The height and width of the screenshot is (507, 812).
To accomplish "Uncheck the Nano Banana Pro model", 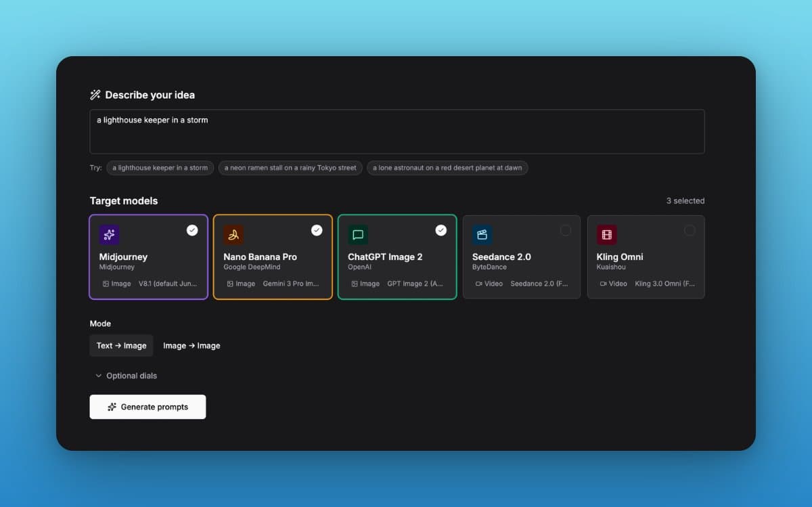I will click(x=317, y=230).
